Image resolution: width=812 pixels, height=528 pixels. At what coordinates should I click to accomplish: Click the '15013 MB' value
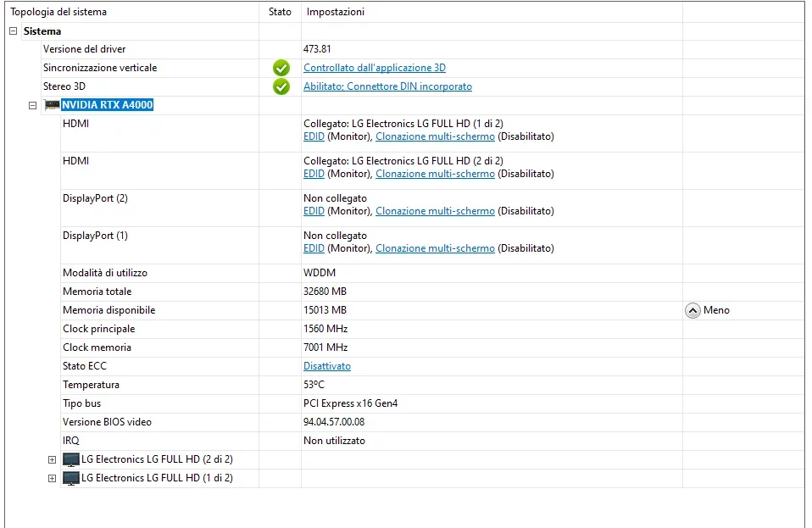[x=325, y=310]
